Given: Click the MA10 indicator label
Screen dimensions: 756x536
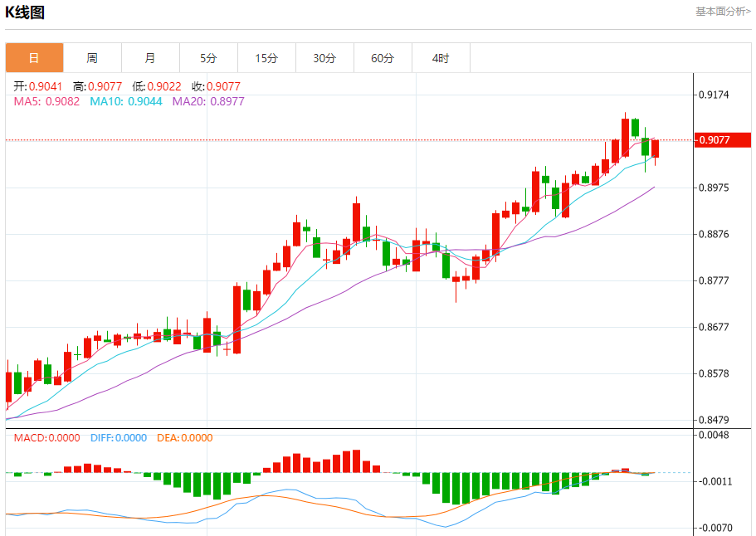Looking at the screenshot, I should pyautogui.click(x=122, y=101).
